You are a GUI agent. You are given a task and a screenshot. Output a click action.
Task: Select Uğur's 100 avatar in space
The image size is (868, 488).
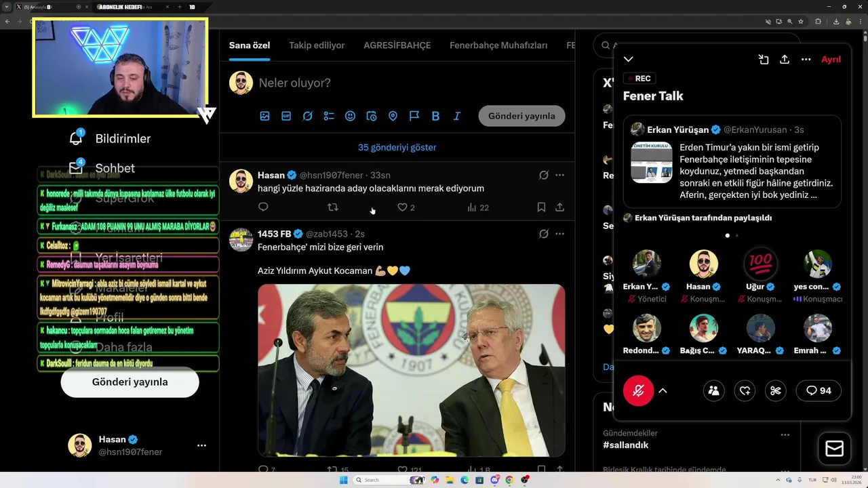(x=760, y=264)
